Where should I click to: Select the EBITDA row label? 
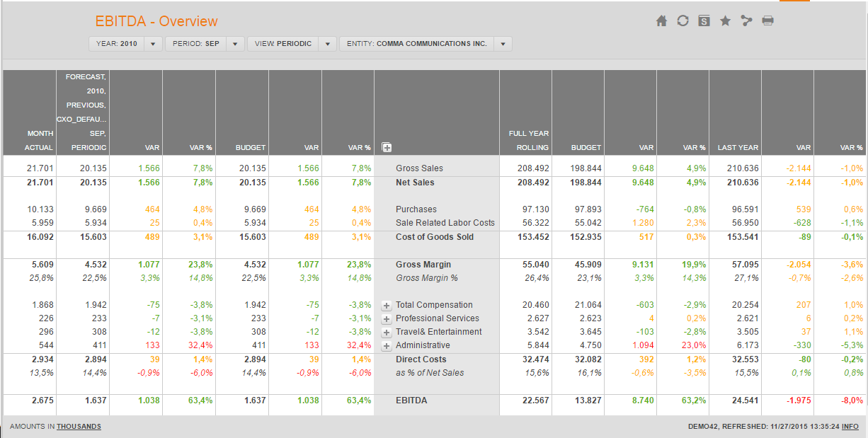pyautogui.click(x=411, y=400)
